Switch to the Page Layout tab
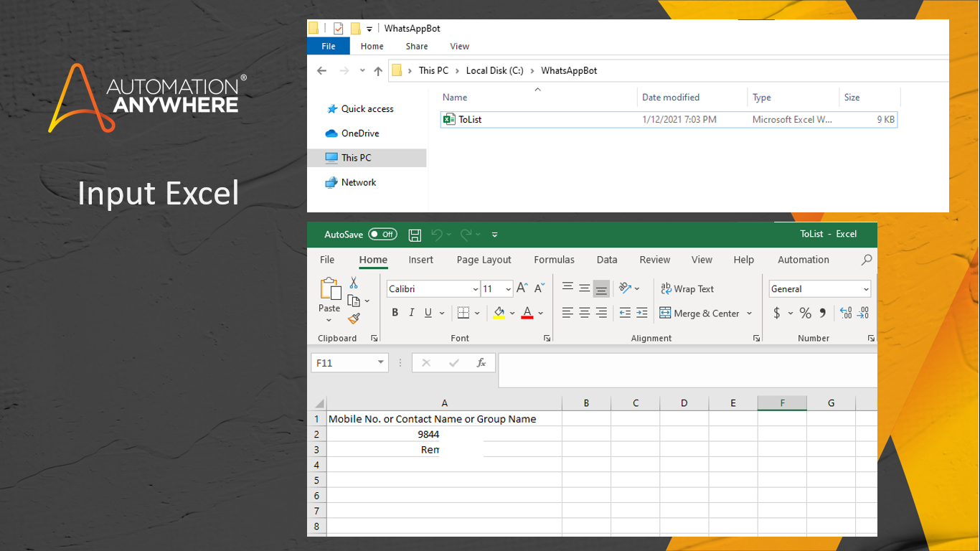Screen dimensions: 980x551 484,260
